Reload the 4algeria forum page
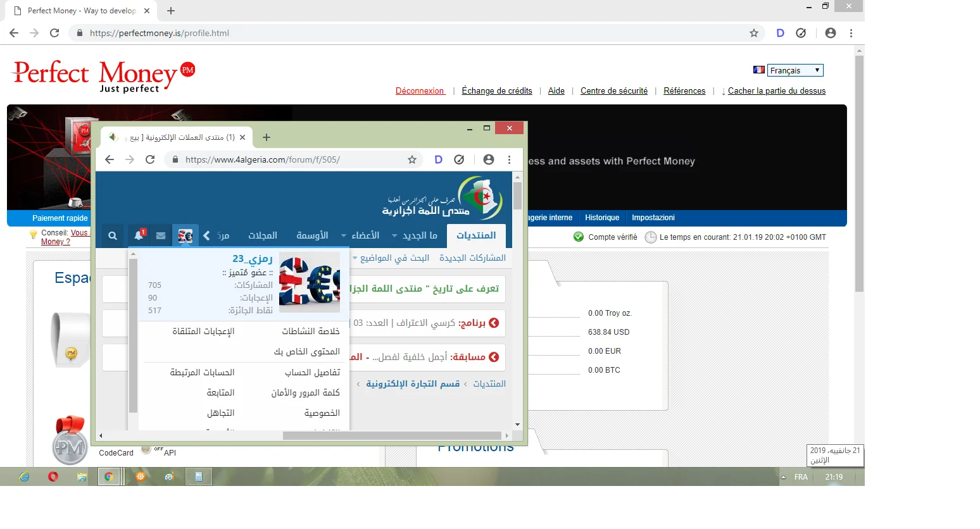The image size is (980, 529). click(150, 159)
